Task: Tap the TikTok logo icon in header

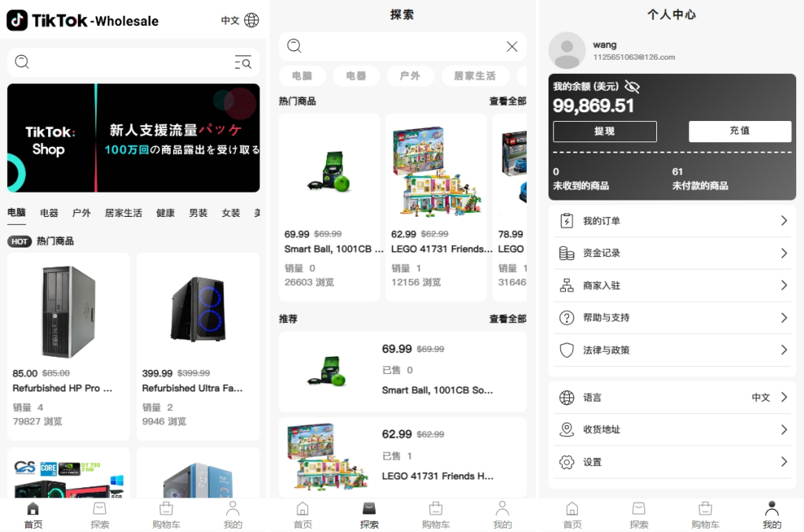Action: [x=17, y=20]
